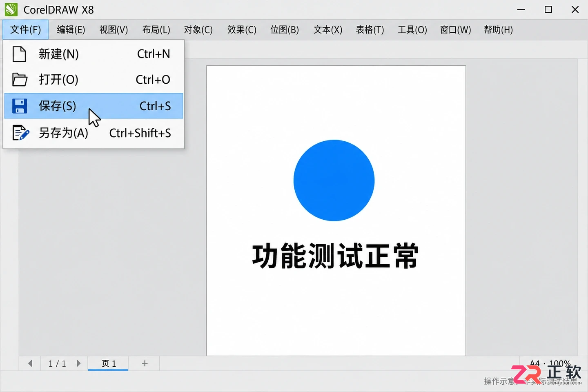The height and width of the screenshot is (392, 588).
Task: Open the 窗口(W) menu
Action: coord(455,30)
